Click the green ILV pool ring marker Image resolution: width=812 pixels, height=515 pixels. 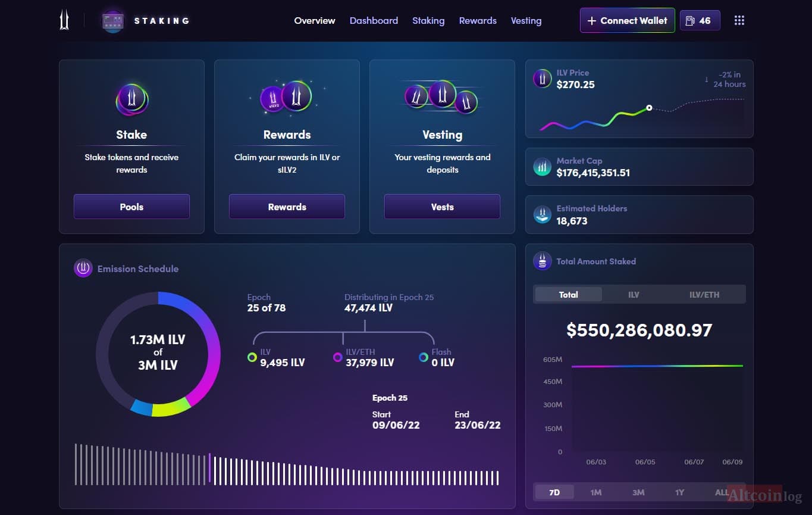[252, 357]
